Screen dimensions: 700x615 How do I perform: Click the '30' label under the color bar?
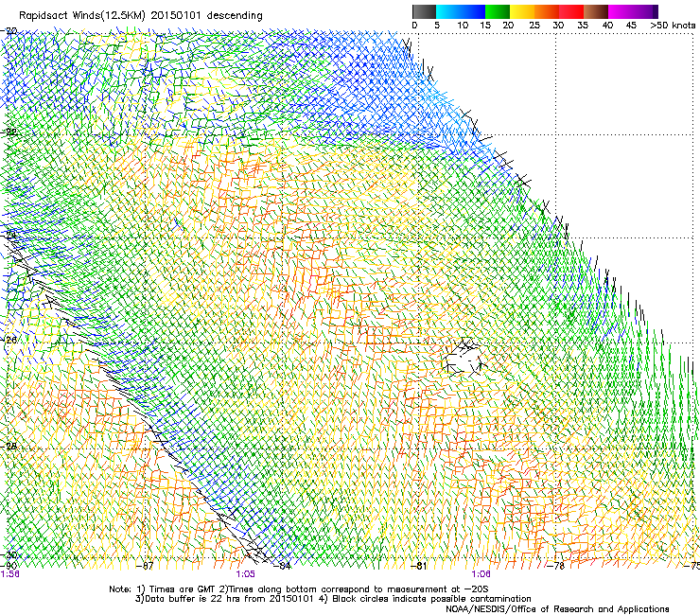tap(558, 25)
